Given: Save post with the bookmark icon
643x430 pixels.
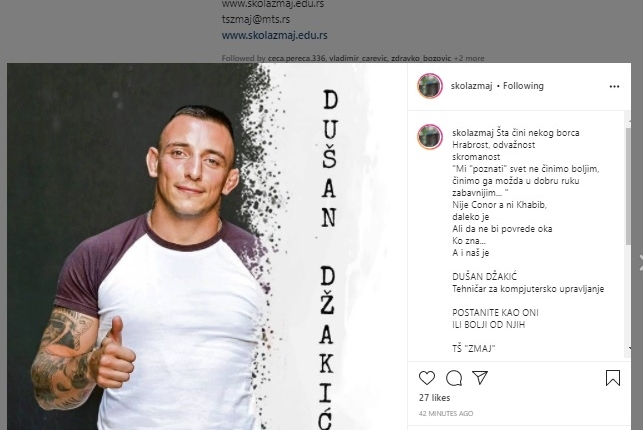Looking at the screenshot, I should (x=613, y=378).
